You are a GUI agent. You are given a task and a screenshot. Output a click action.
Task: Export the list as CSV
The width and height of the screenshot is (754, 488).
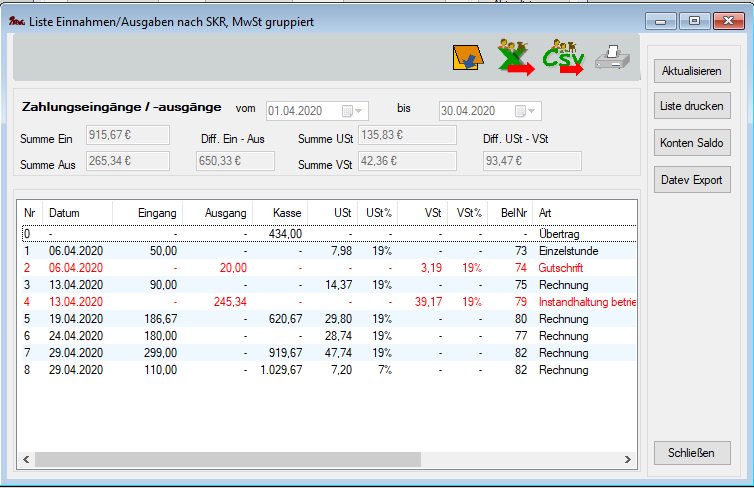564,61
